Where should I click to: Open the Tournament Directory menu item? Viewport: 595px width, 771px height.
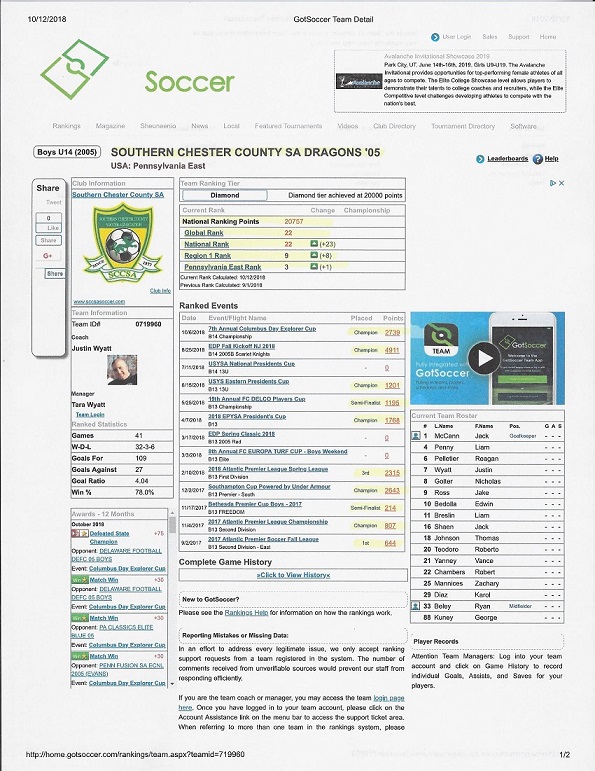tap(463, 126)
